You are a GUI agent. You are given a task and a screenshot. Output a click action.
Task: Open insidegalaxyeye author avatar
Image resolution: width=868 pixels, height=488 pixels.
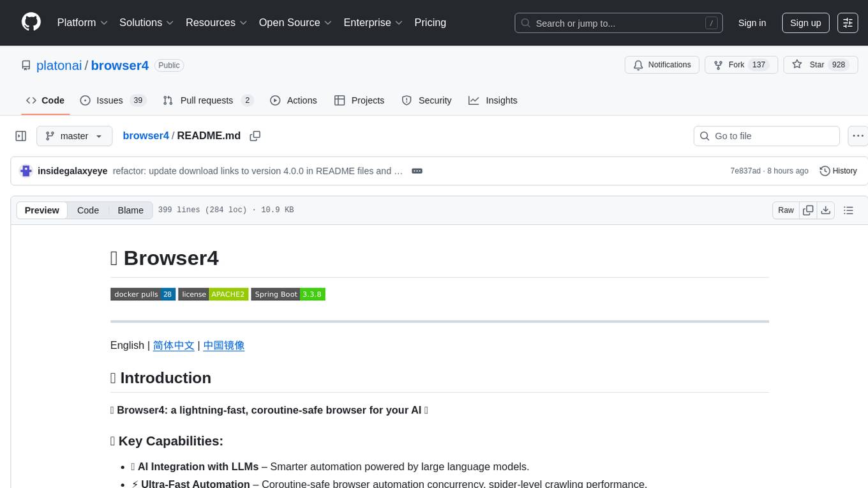click(x=26, y=171)
